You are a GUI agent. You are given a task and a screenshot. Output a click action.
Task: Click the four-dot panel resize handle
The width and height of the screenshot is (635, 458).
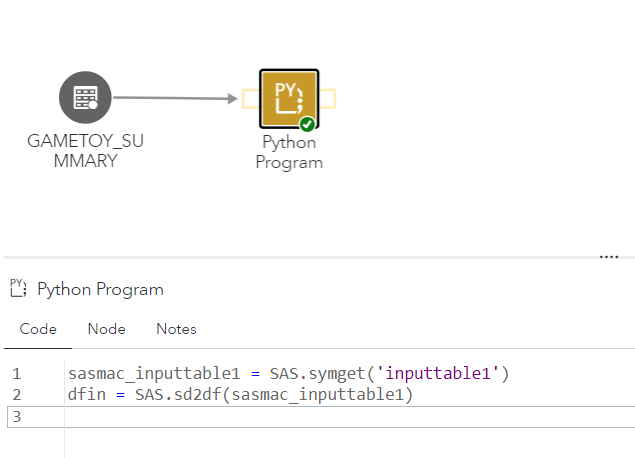click(608, 257)
